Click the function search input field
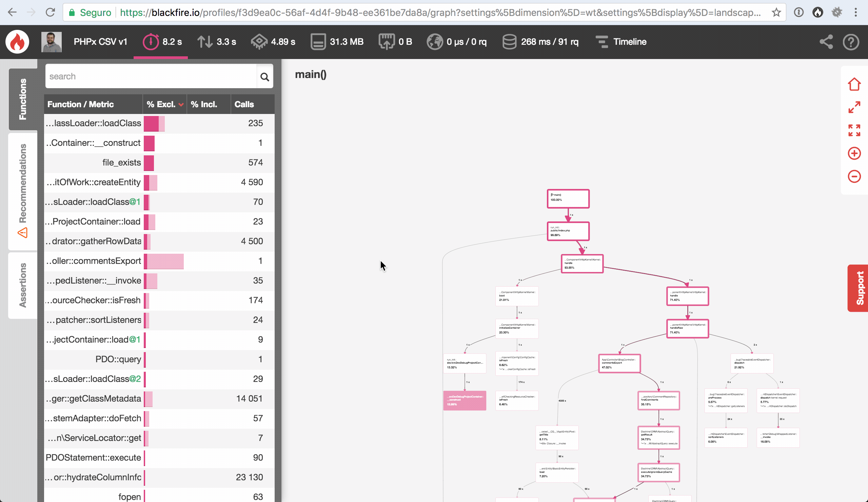The height and width of the screenshot is (502, 868). click(151, 77)
